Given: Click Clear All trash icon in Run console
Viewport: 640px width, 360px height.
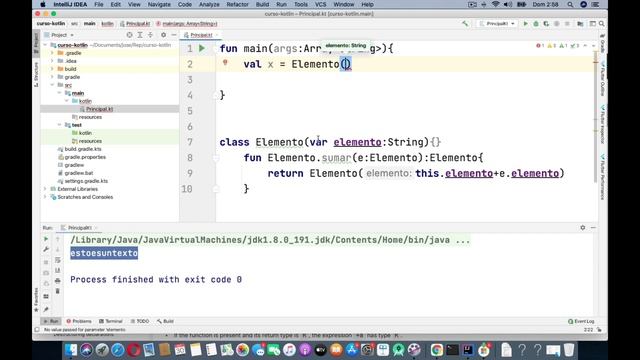Looking at the screenshot, I should (x=58, y=291).
